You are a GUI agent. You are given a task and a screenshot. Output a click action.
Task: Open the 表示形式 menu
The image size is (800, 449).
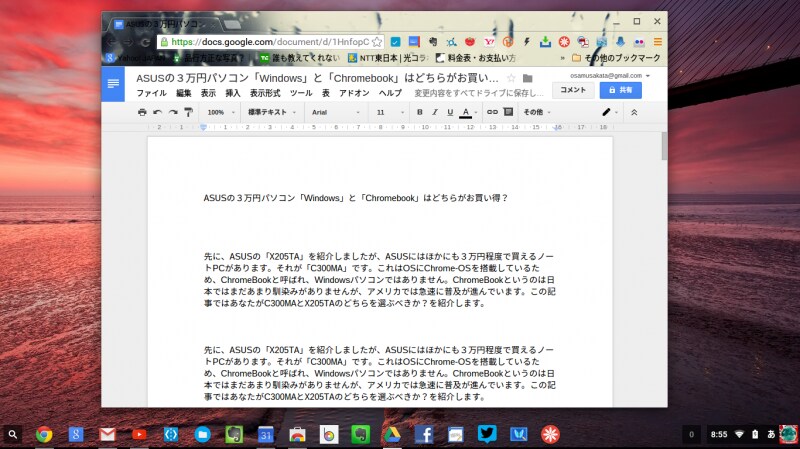tap(265, 92)
